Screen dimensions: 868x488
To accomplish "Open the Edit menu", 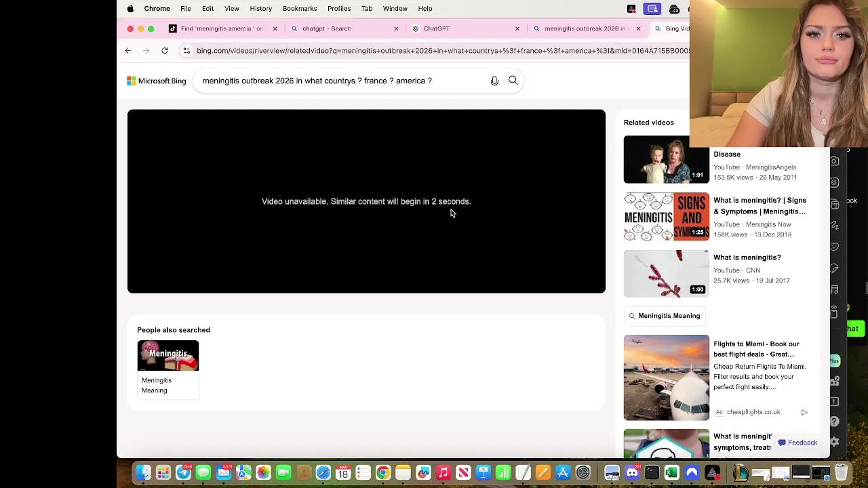I will click(x=208, y=9).
